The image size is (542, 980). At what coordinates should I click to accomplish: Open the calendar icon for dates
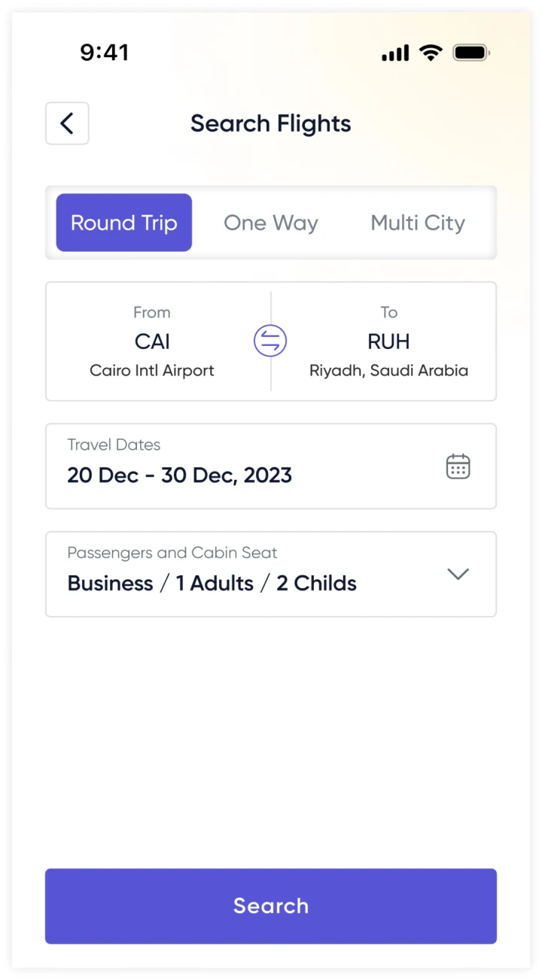(458, 466)
